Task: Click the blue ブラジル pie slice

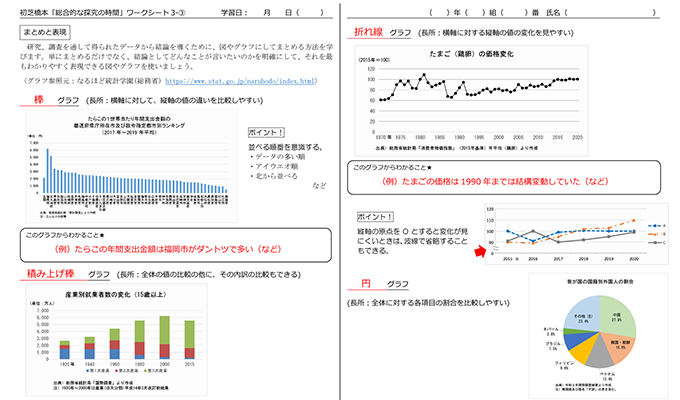Action: pyautogui.click(x=576, y=340)
